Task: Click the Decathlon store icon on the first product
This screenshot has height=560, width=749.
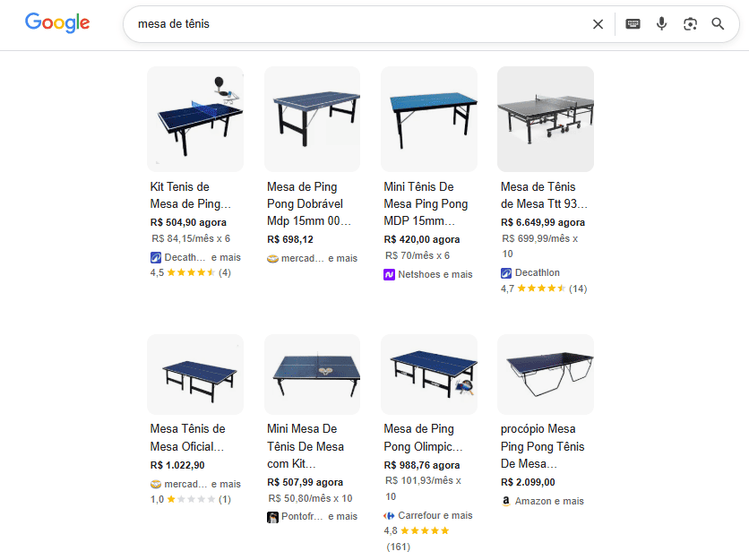Action: click(156, 256)
